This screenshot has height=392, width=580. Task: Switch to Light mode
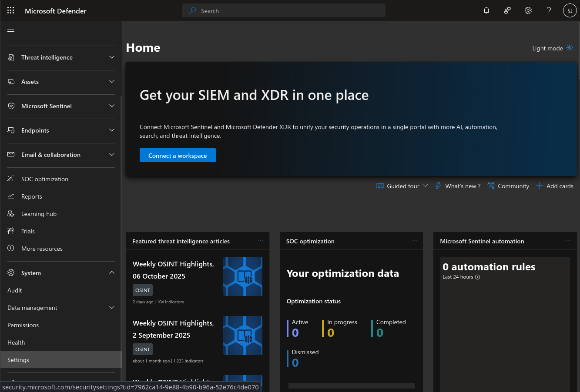(552, 48)
